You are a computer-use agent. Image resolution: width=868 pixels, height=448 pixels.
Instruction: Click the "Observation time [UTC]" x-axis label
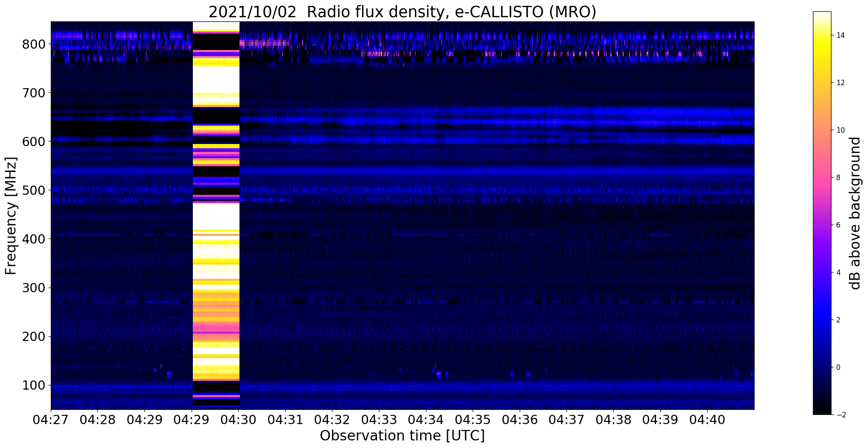click(402, 435)
